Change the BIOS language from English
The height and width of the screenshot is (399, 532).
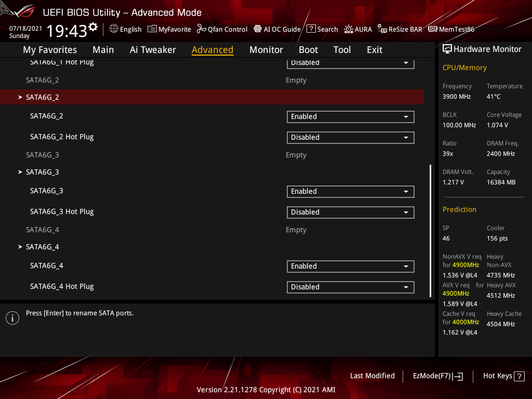125,29
